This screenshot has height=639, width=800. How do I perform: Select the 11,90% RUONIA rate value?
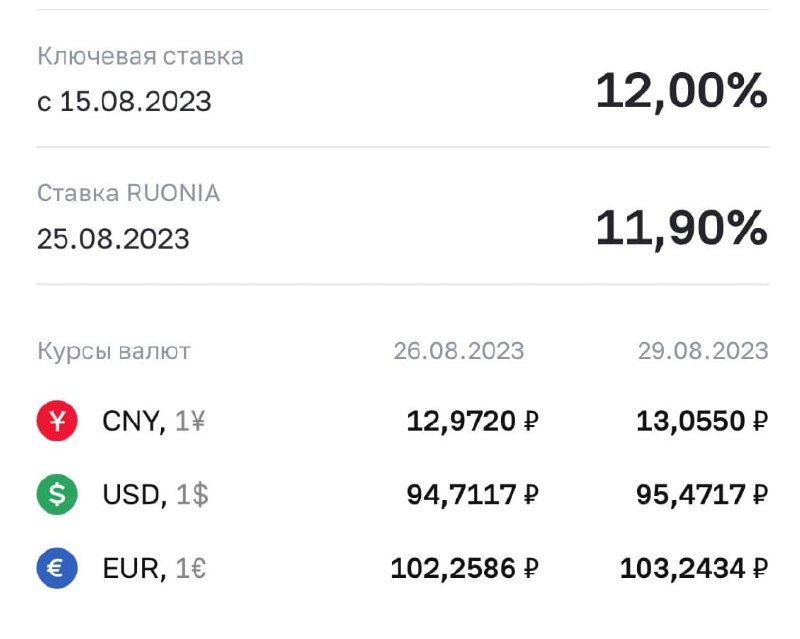click(682, 228)
